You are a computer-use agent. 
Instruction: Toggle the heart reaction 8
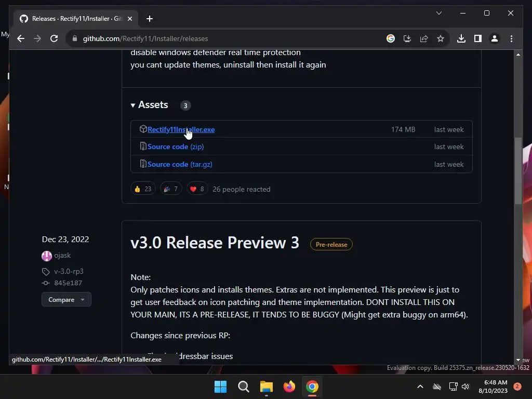[197, 189]
